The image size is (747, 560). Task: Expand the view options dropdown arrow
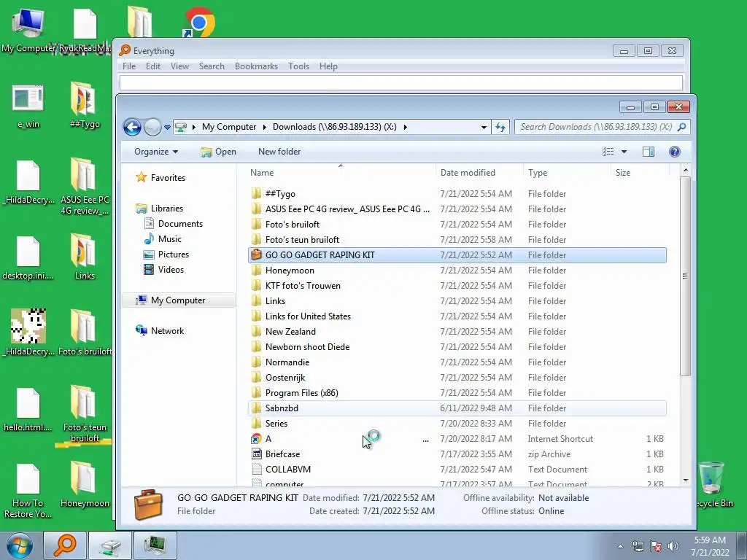(624, 152)
